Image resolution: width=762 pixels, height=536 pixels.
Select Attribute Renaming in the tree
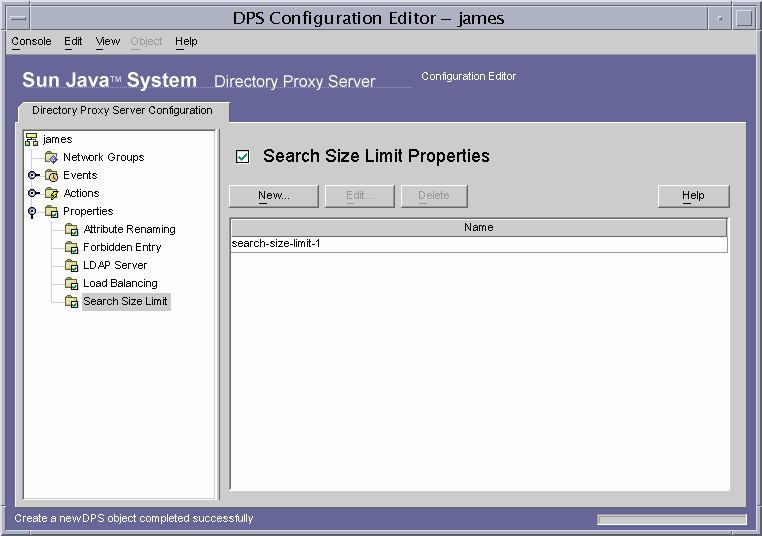(129, 229)
